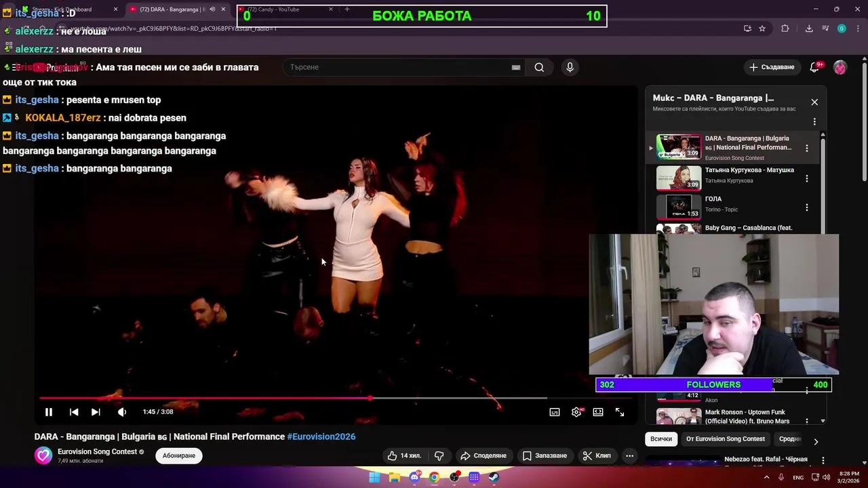
Task: Close the mix playlist panel
Action: [x=814, y=102]
